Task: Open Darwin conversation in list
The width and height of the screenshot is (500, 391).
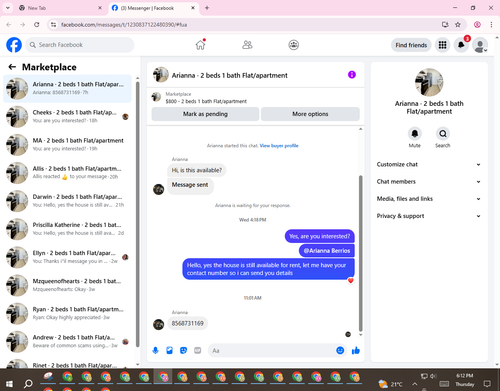Action: pos(67,201)
